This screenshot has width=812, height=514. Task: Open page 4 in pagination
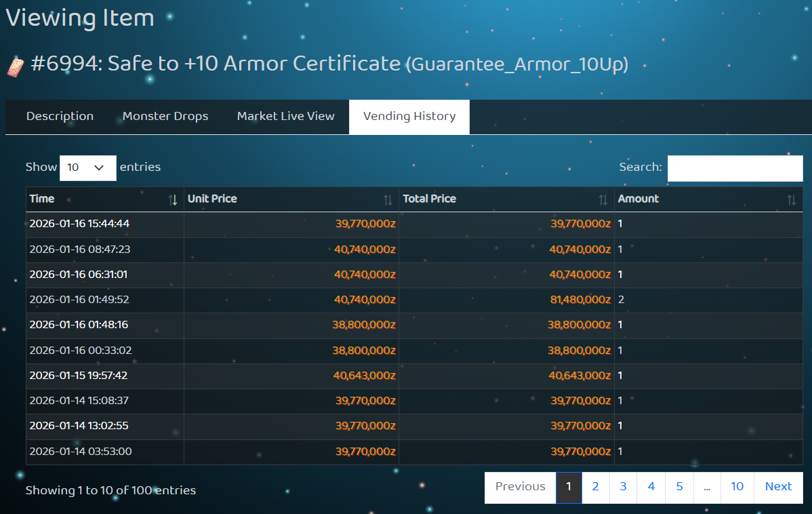(x=651, y=487)
